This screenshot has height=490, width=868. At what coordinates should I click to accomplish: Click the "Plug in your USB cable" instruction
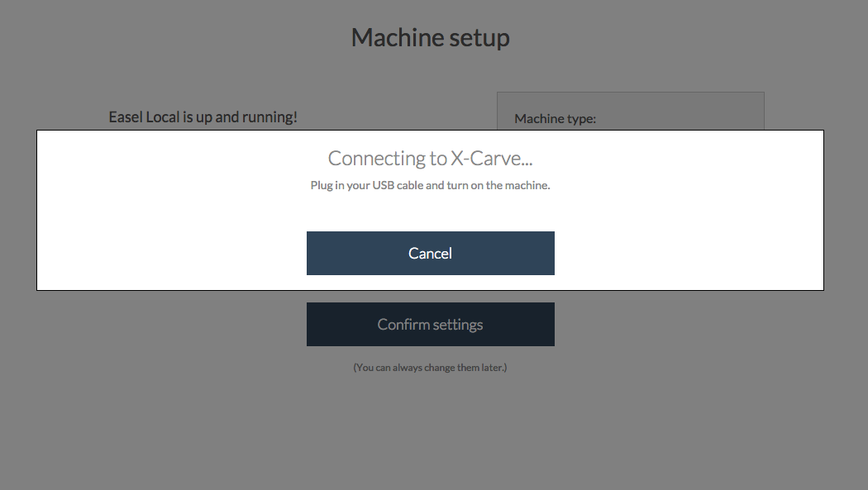click(x=430, y=185)
